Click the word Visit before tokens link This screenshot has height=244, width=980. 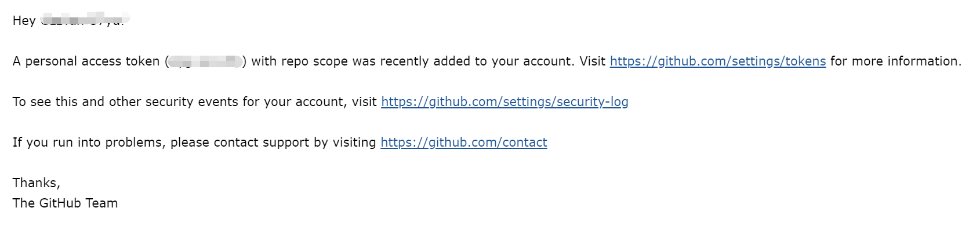[x=592, y=61]
